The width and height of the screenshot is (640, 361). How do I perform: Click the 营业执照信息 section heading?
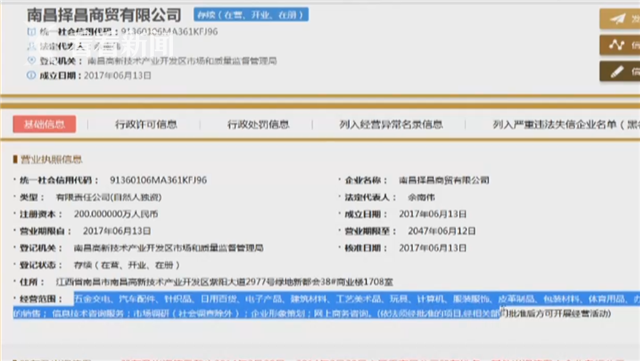pos(51,159)
